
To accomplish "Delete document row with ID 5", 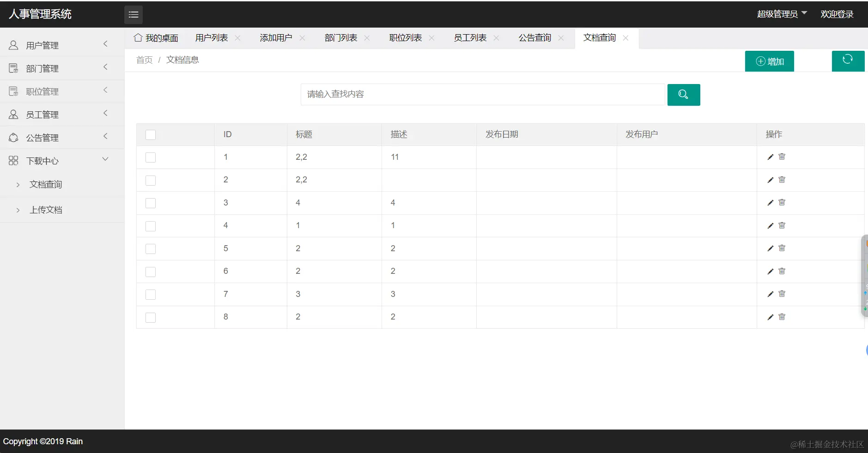I will point(782,248).
